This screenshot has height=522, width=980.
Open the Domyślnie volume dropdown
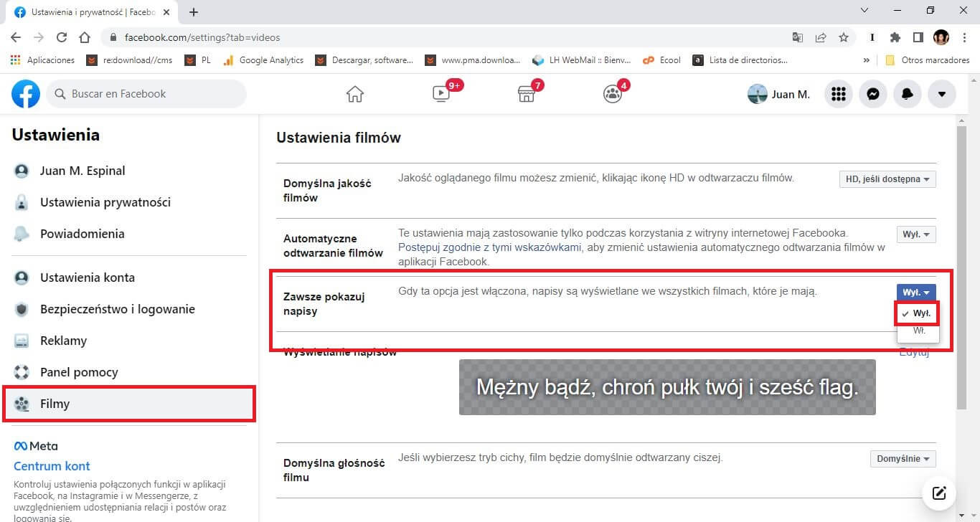[903, 459]
